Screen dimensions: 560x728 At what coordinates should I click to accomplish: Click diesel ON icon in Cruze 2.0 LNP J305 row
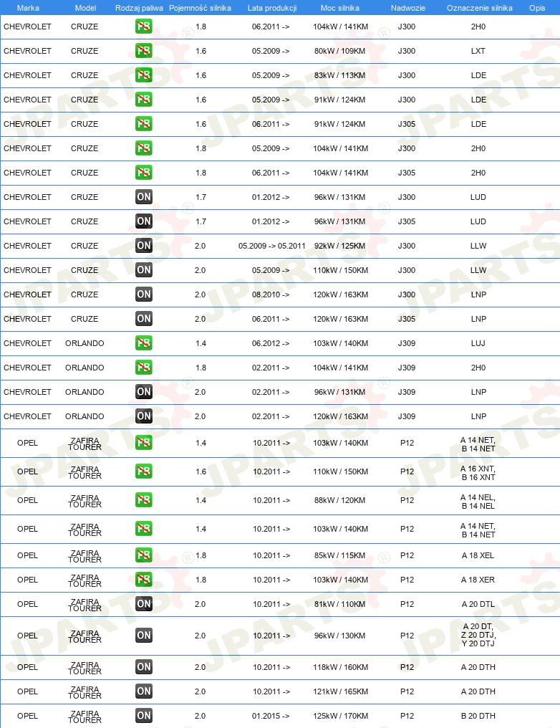pyautogui.click(x=144, y=319)
